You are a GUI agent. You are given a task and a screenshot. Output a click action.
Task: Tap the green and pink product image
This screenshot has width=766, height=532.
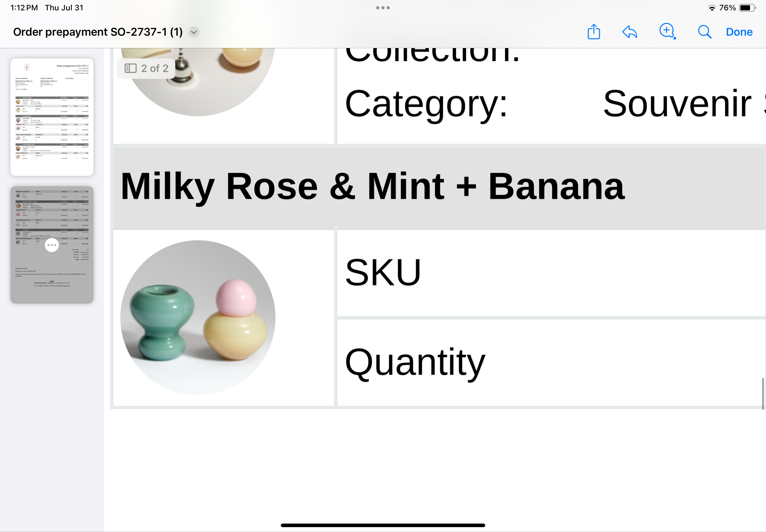point(198,317)
